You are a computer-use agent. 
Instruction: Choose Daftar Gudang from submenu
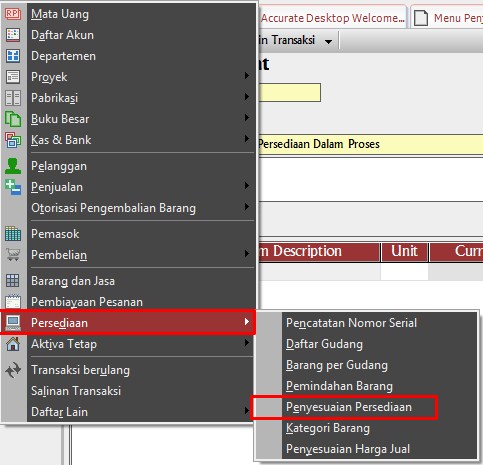tap(324, 344)
